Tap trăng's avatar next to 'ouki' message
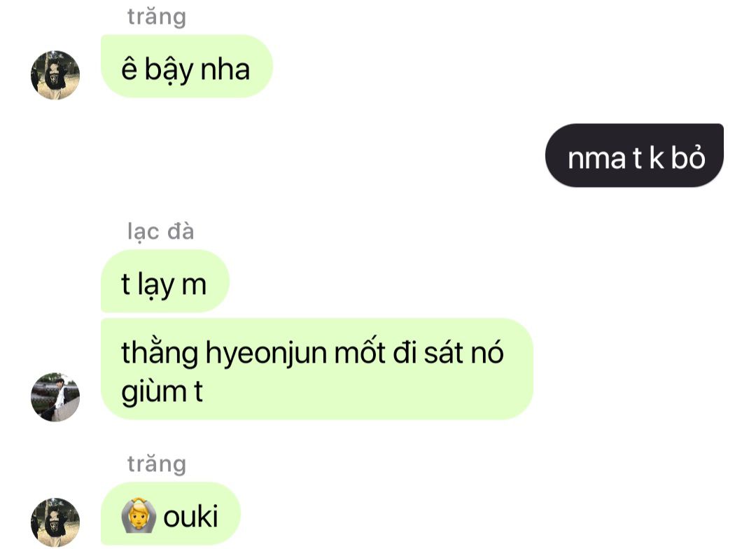 (55, 522)
